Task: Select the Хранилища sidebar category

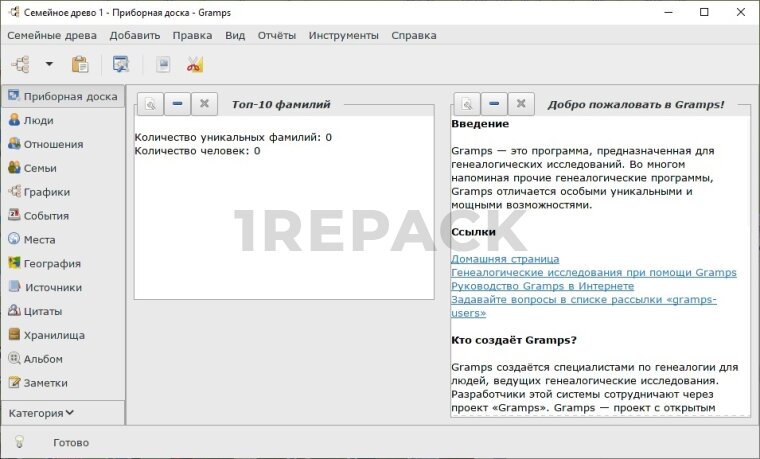Action: [54, 335]
